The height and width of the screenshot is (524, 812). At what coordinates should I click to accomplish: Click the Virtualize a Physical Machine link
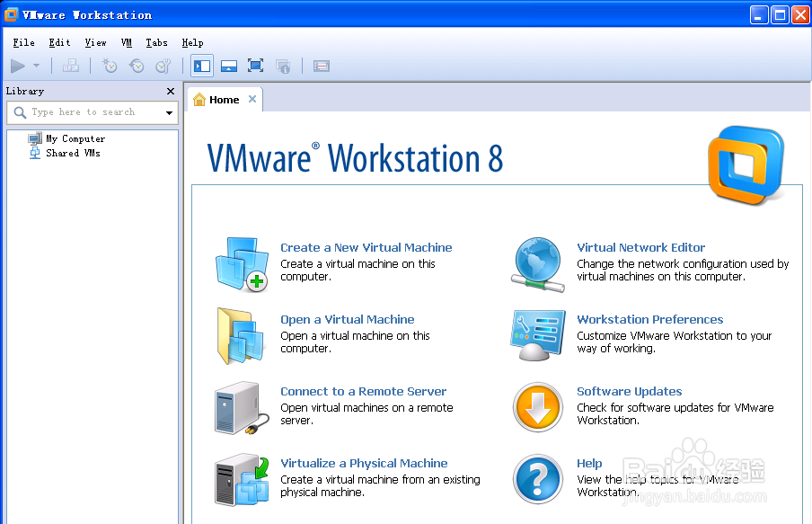[x=364, y=463]
